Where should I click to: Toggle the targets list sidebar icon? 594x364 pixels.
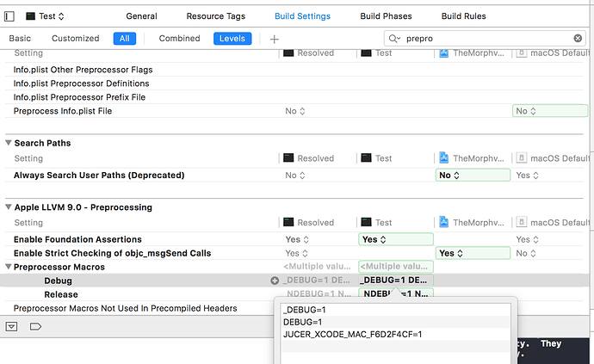[9, 16]
